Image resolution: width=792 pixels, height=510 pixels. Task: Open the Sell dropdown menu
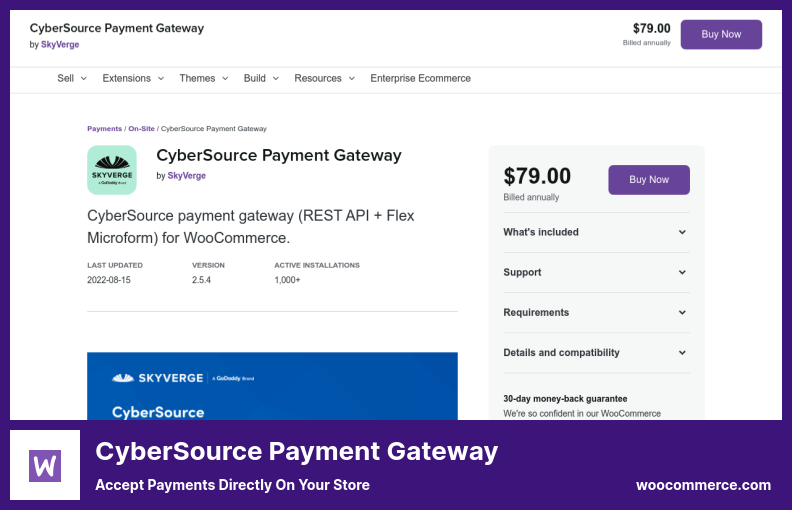pos(72,78)
